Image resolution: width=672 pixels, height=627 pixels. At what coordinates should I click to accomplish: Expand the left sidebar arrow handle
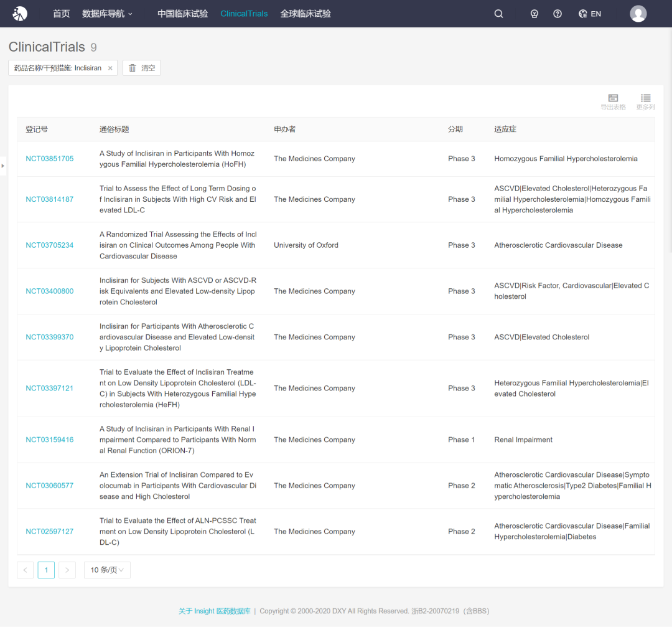(3, 166)
